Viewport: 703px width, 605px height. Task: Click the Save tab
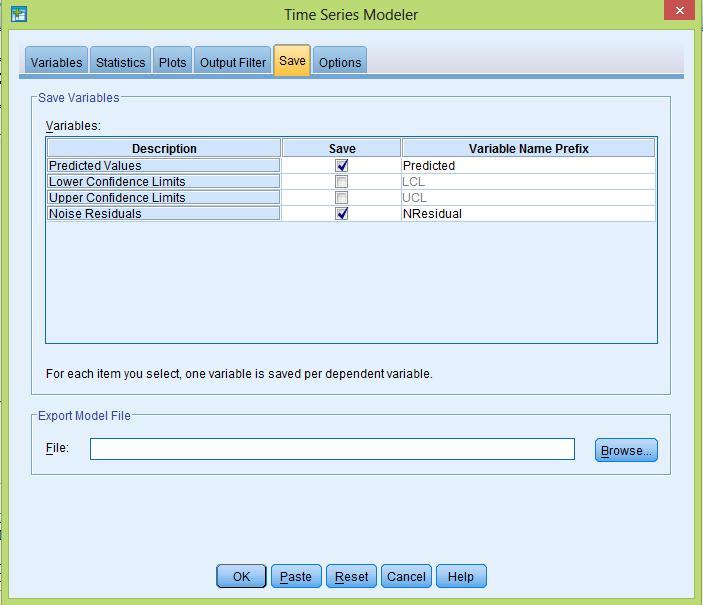pyautogui.click(x=292, y=61)
